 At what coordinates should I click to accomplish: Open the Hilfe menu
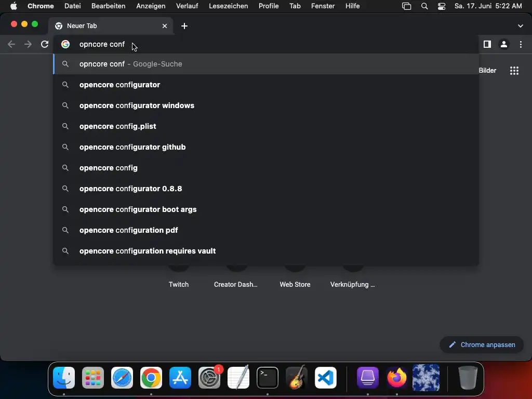tap(353, 6)
